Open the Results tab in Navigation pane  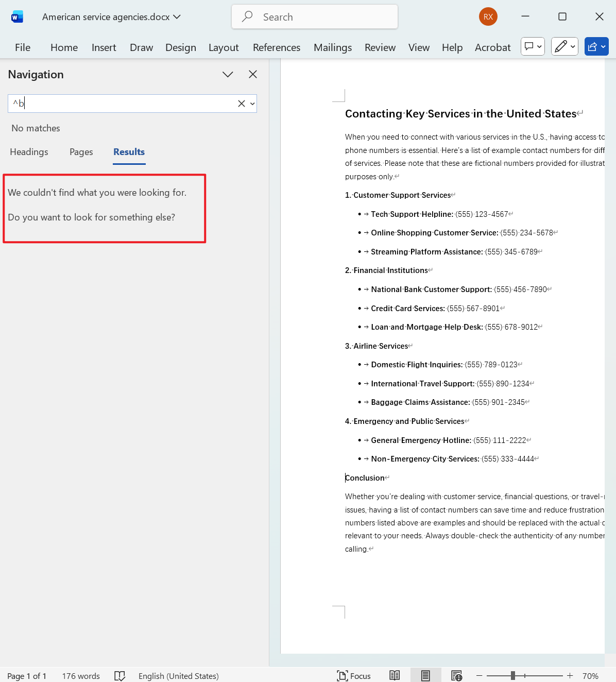pos(129,152)
